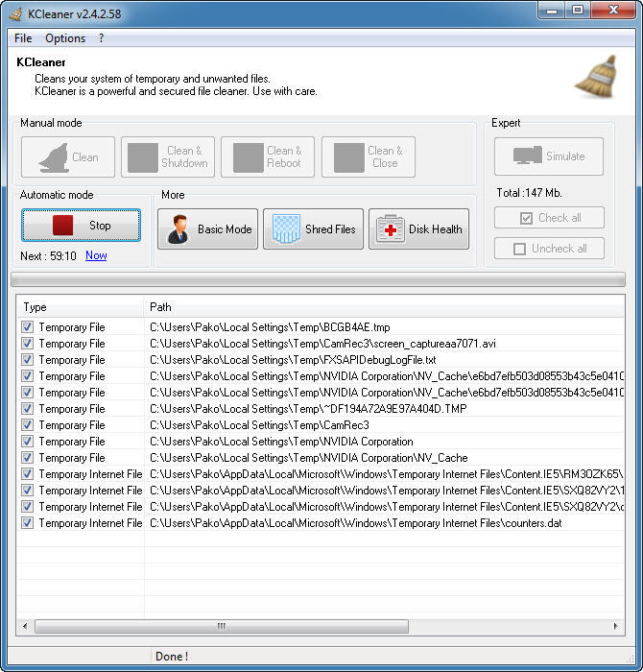Click the Stop automatic mode button
Viewport: 643px width, 672px height.
[81, 226]
